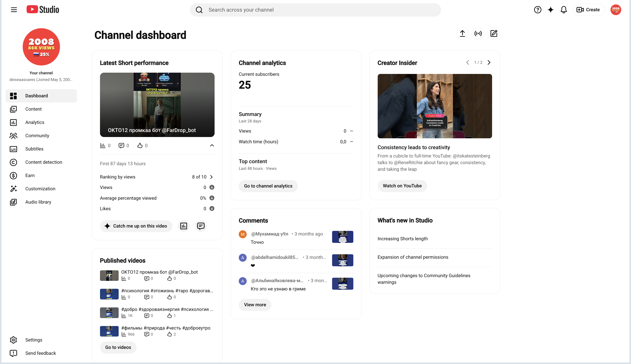Click View more comments button

pos(255,305)
